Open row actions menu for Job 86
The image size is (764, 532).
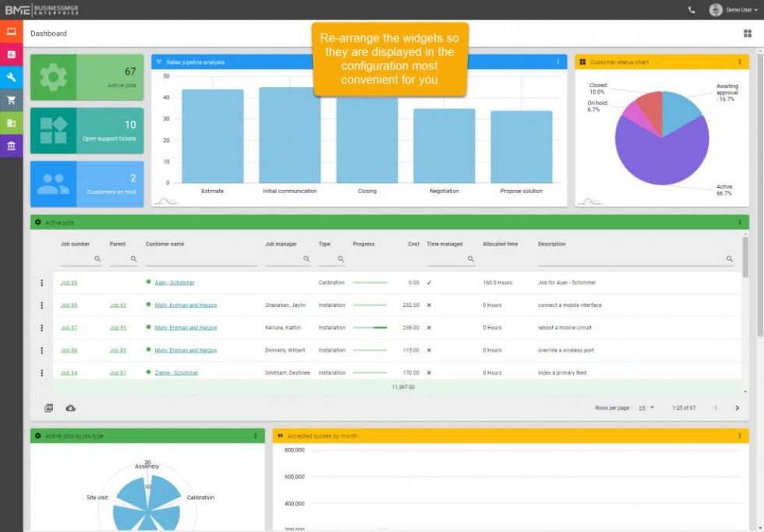pyautogui.click(x=42, y=351)
